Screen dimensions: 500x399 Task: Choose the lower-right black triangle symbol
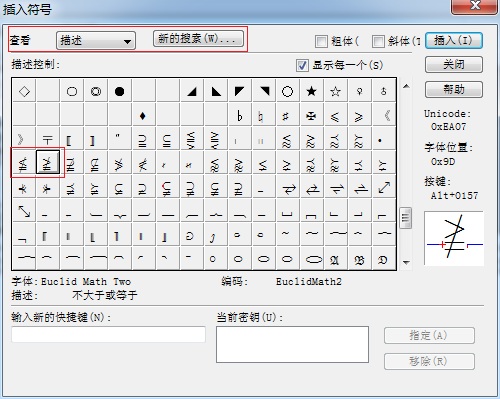(192, 91)
